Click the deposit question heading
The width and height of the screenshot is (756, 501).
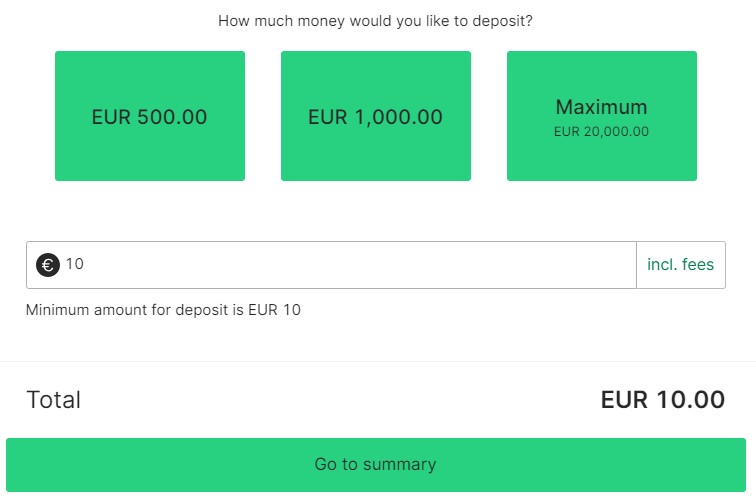pyautogui.click(x=376, y=20)
